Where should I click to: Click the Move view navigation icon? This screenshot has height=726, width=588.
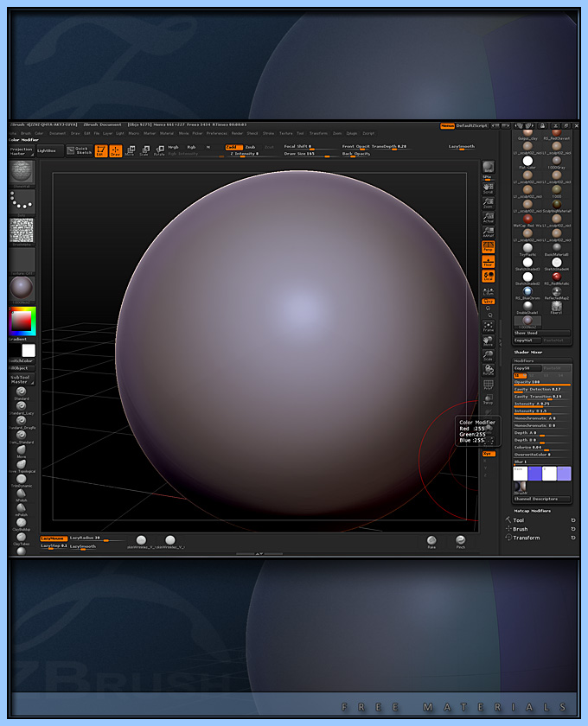pos(488,341)
